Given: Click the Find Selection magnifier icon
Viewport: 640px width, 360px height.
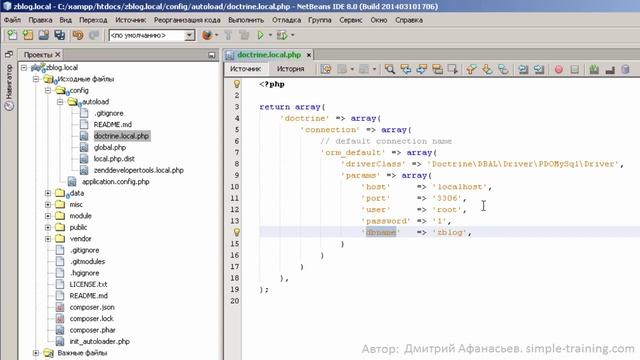Looking at the screenshot, I should (x=390, y=69).
